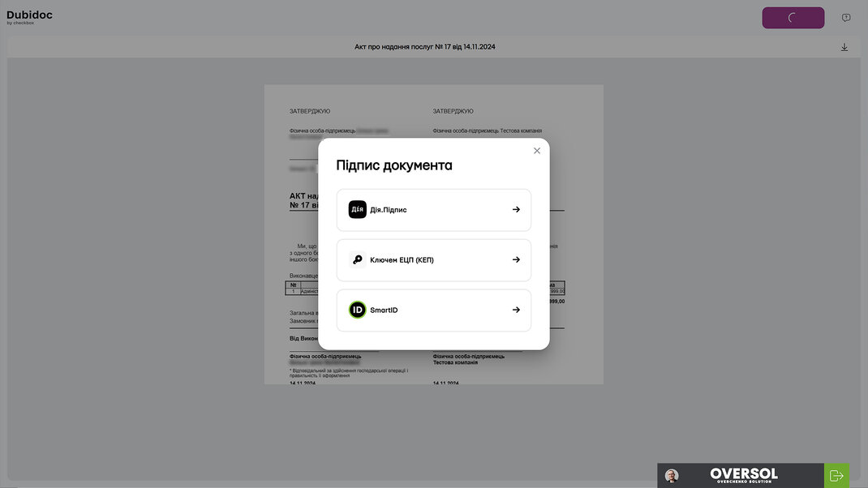Click the arrow on the Ключем ЕЦП row
Screen dimensions: 868x488
[x=516, y=259]
